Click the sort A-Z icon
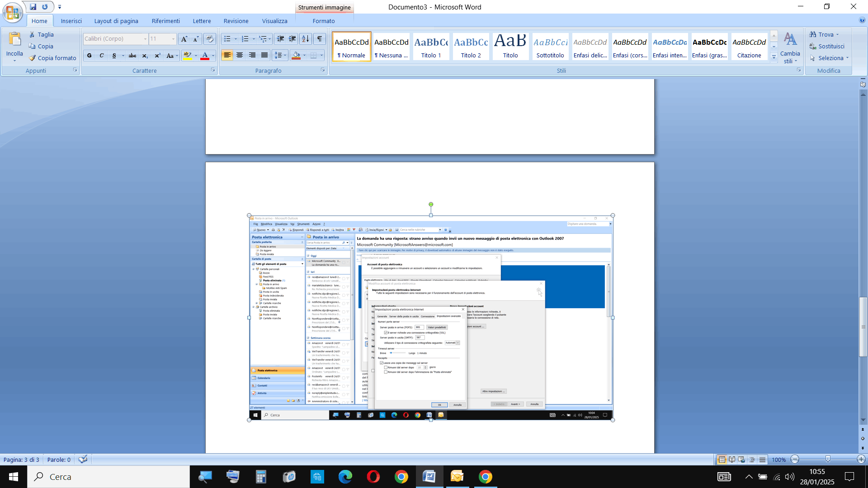The width and height of the screenshot is (868, 488). (306, 39)
